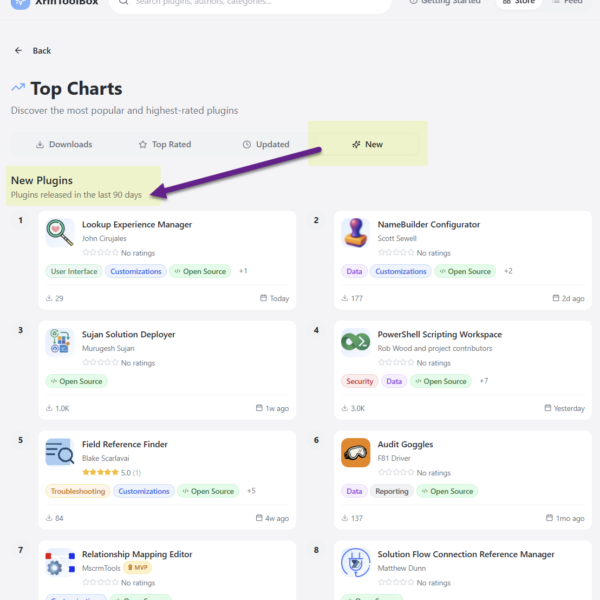Expand the +5 tags on Field Reference Finder
600x600 pixels.
pyautogui.click(x=251, y=491)
